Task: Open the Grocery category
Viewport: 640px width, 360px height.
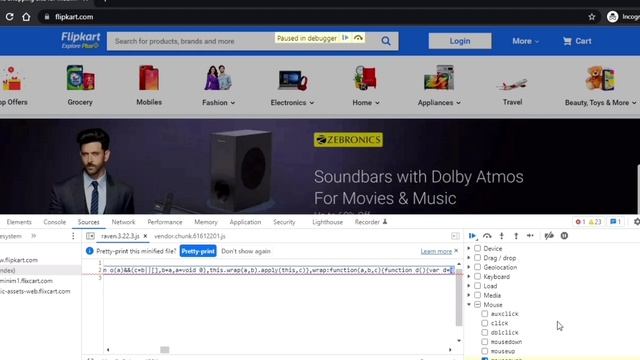Action: 80,85
